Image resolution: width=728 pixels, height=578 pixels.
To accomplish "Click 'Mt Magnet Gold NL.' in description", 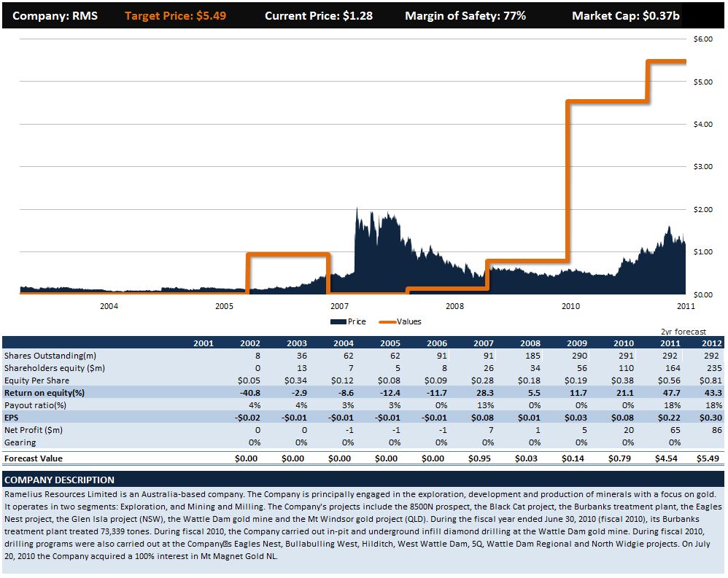I will pos(239,556).
